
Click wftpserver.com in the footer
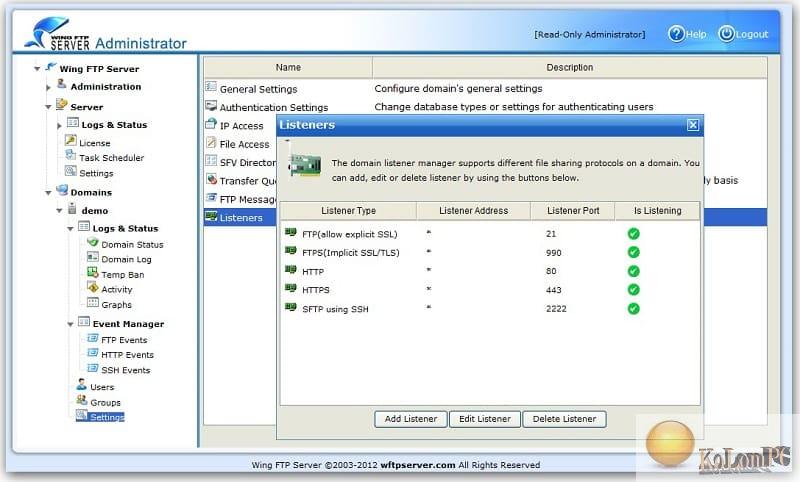[418, 465]
